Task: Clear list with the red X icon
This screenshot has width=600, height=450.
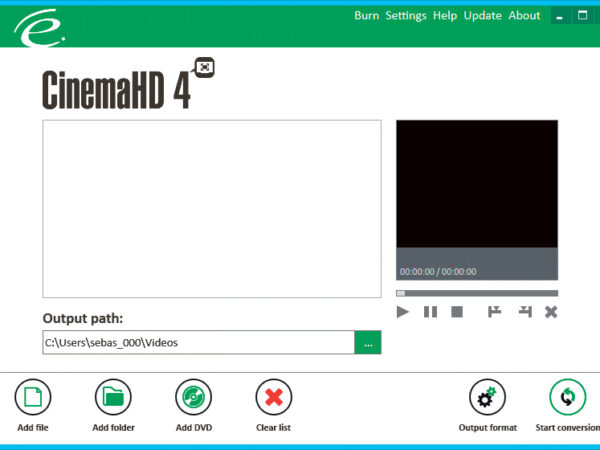Action: pyautogui.click(x=273, y=398)
